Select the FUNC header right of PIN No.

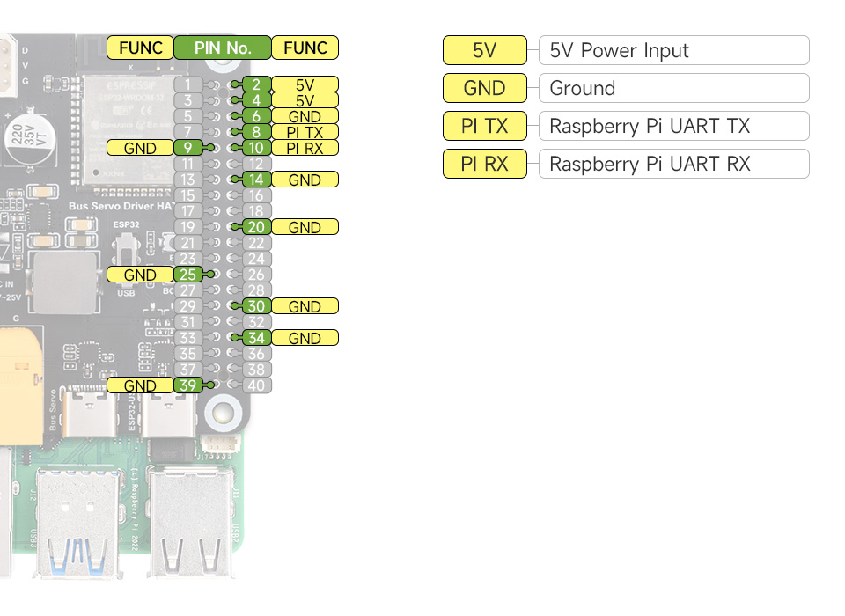click(x=305, y=48)
